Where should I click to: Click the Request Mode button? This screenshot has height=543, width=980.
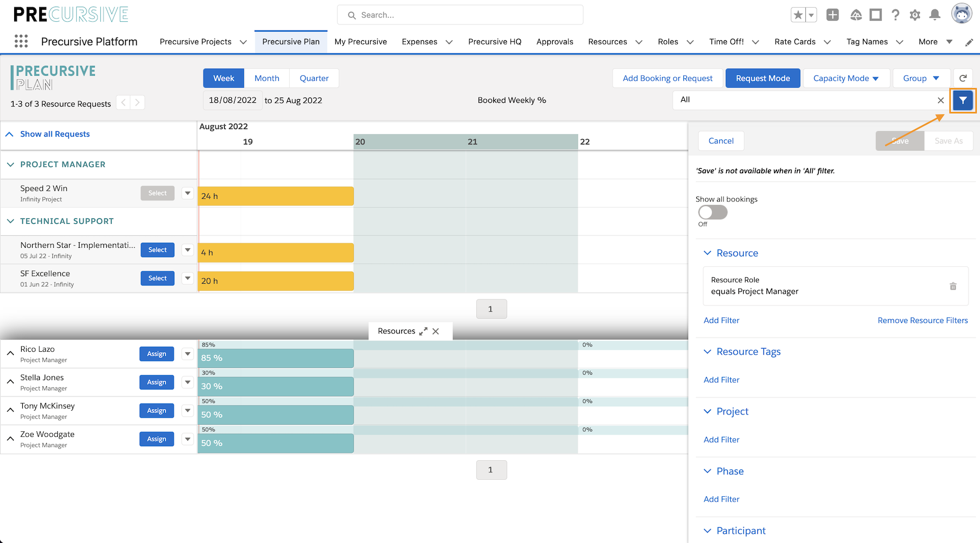pyautogui.click(x=763, y=78)
